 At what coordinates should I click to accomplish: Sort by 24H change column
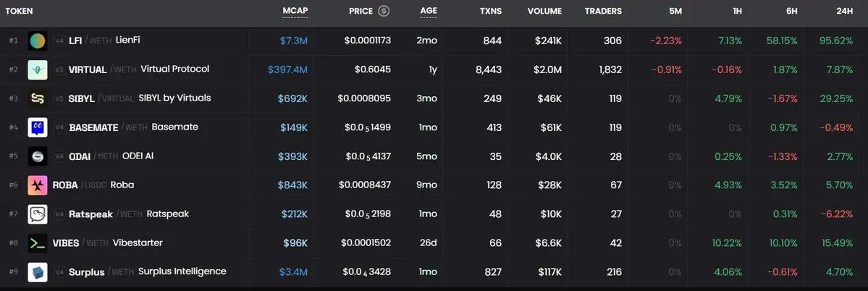[844, 11]
